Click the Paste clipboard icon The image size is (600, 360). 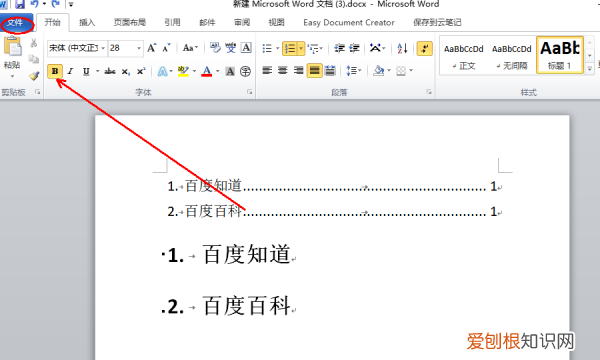13,47
